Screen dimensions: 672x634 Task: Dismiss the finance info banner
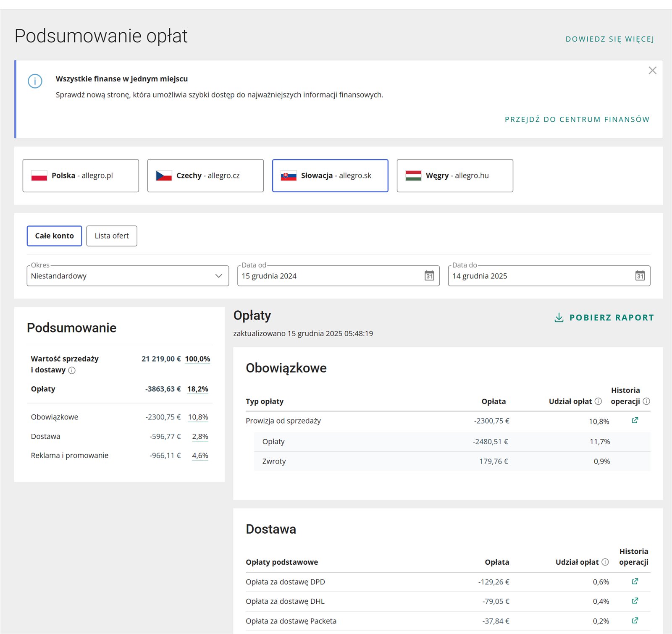click(652, 71)
